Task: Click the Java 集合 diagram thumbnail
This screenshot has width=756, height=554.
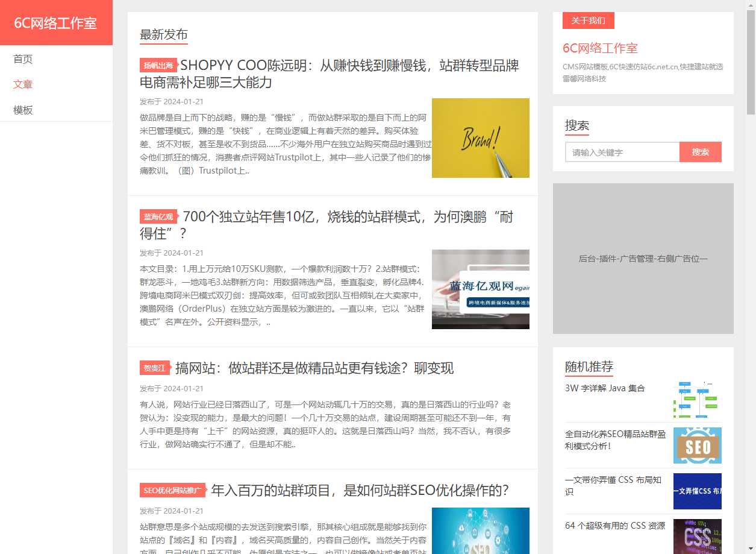Action: [x=698, y=400]
